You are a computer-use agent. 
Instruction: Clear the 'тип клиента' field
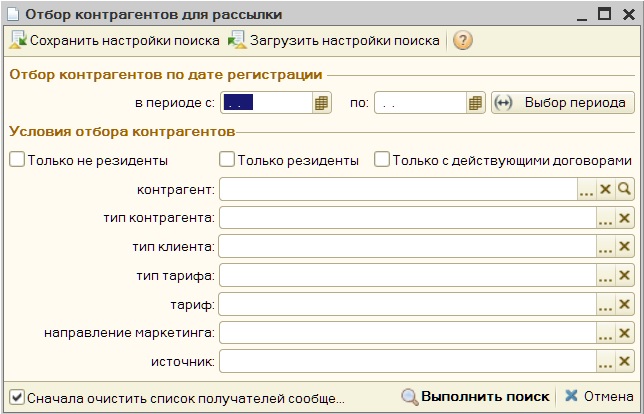(624, 246)
